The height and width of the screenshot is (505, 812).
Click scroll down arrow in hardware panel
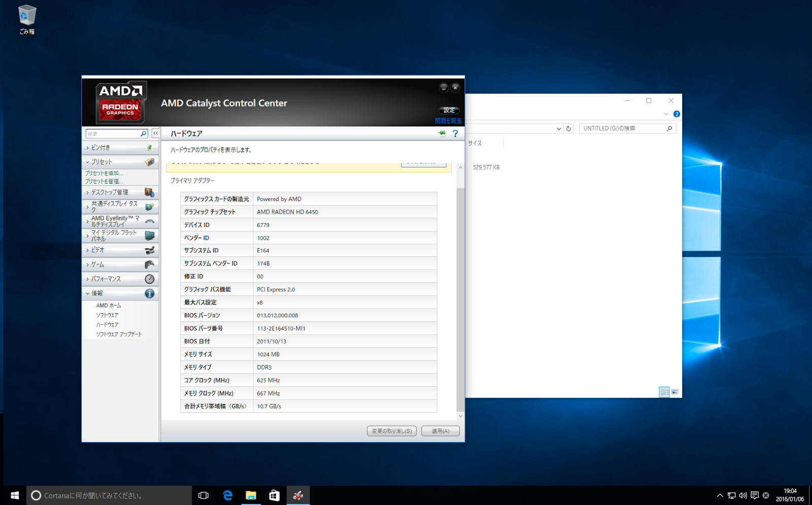(460, 416)
